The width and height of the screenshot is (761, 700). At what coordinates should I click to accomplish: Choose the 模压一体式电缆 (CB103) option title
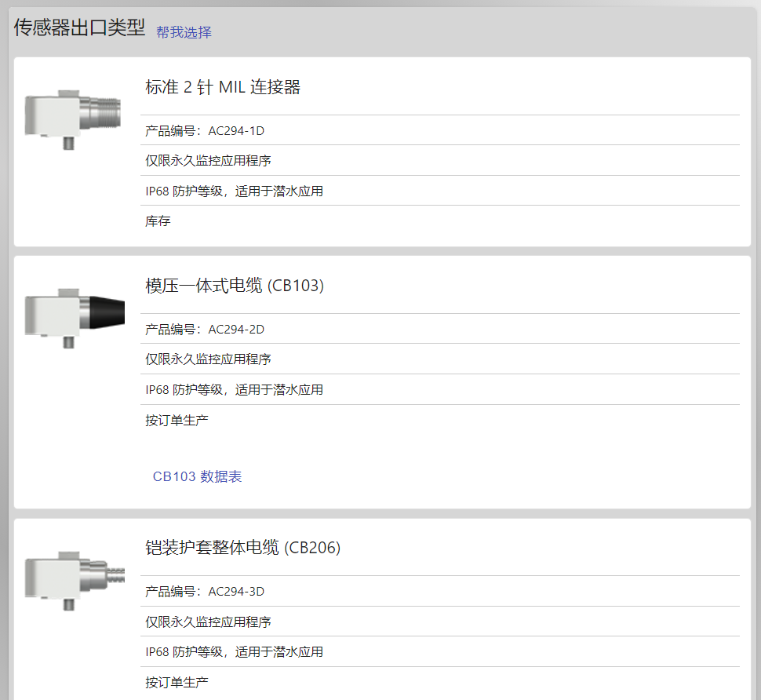tap(235, 286)
